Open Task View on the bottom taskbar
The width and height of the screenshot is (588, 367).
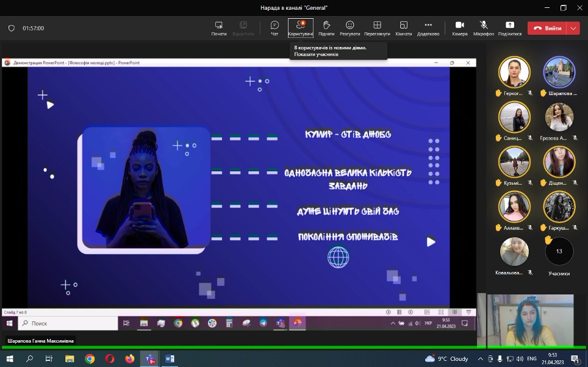(x=49, y=358)
